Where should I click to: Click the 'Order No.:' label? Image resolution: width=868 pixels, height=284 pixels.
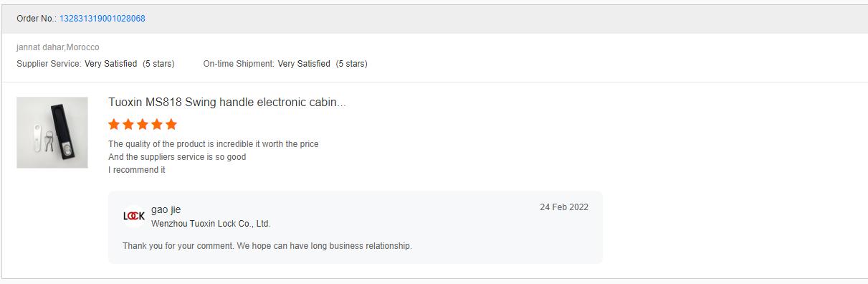pos(37,19)
